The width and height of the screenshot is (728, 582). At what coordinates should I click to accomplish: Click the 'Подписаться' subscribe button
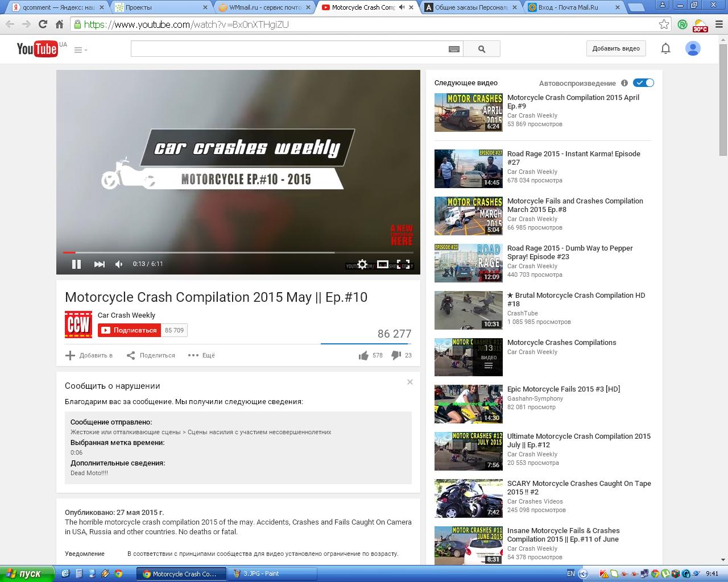(129, 330)
